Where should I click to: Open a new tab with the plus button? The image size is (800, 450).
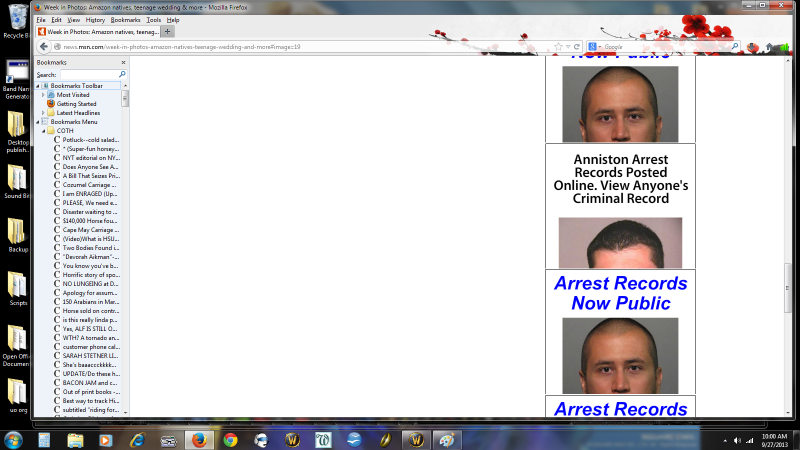pyautogui.click(x=167, y=32)
